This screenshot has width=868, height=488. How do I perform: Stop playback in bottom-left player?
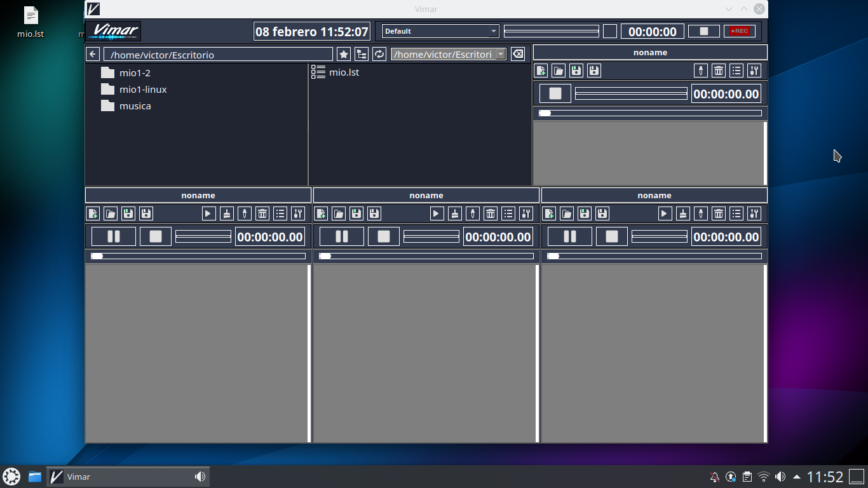pyautogui.click(x=156, y=236)
